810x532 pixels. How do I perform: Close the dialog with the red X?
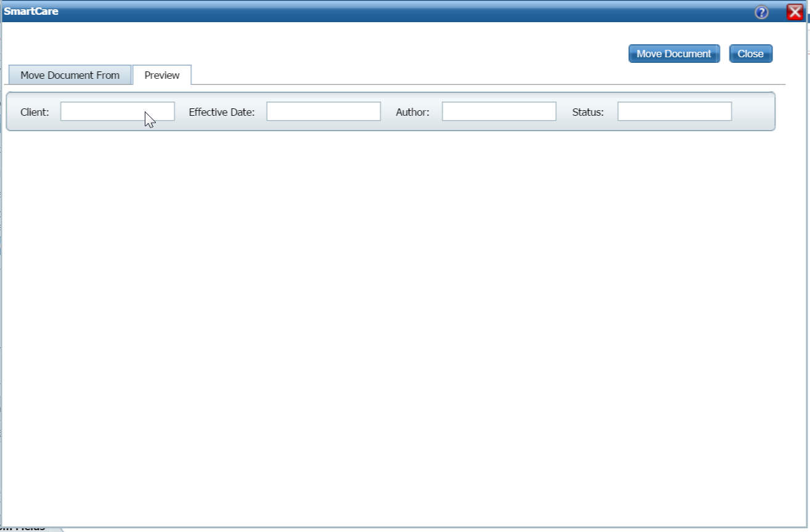tap(795, 12)
